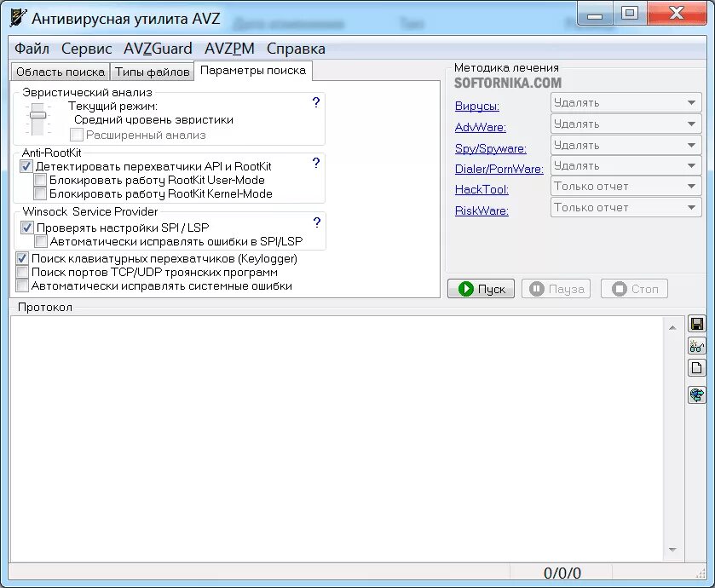Open the log search tool with the binoculars icon
This screenshot has width=715, height=588.
[x=696, y=345]
